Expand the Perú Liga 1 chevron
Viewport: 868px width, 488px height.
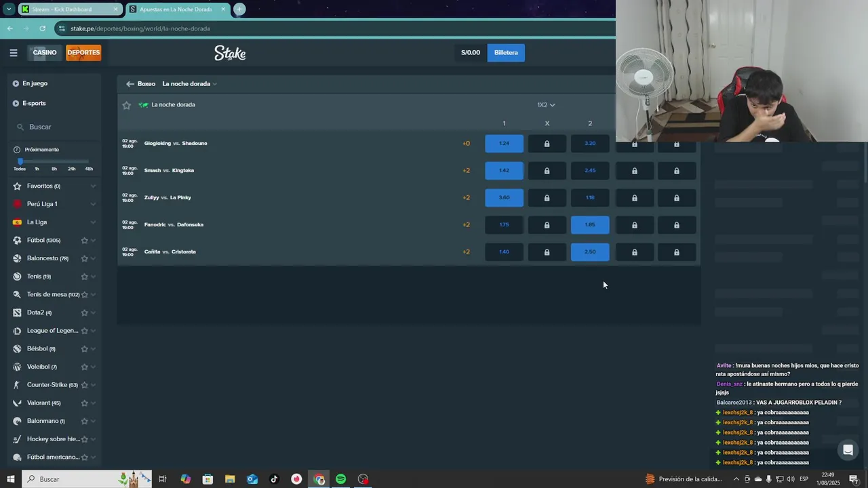click(x=93, y=204)
